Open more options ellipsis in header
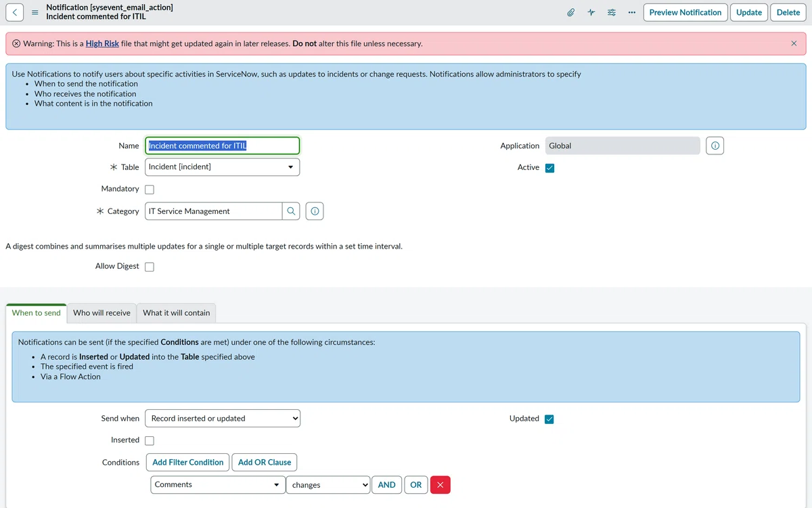Screen dimensions: 812x508 (x=631, y=12)
